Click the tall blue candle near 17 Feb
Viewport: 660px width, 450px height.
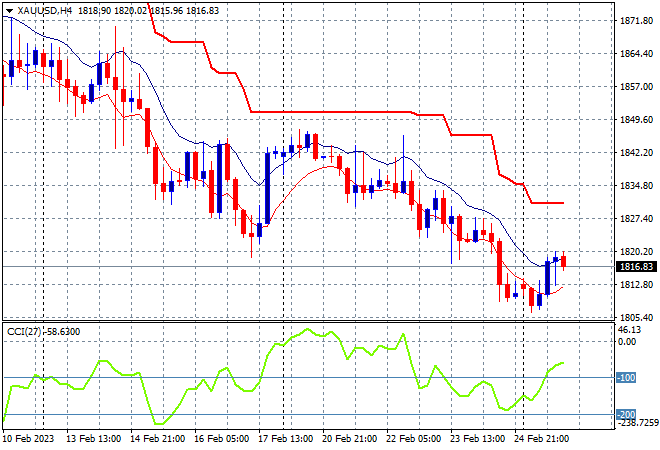pyautogui.click(x=267, y=188)
